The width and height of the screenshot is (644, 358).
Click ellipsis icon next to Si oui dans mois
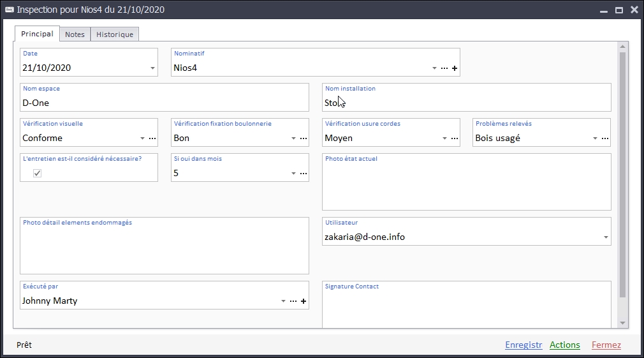(x=304, y=174)
